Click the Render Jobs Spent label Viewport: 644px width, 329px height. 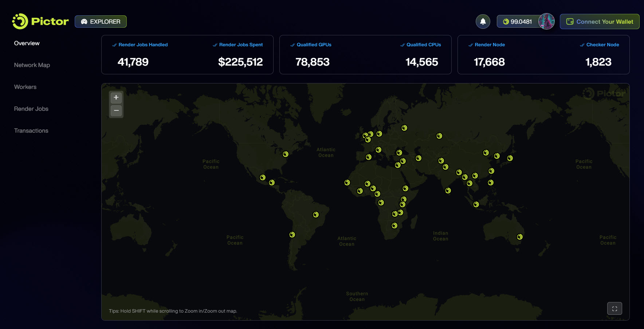241,45
